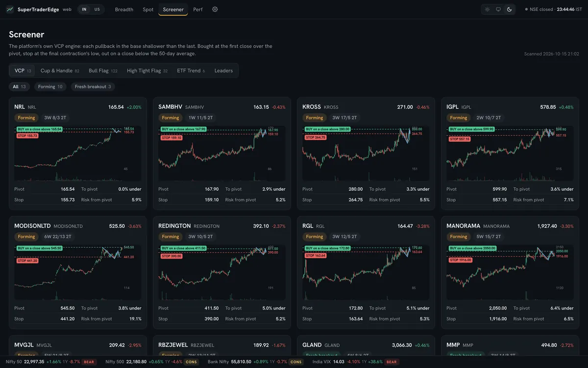Click the STOP 159.10 chart label

coord(171,138)
